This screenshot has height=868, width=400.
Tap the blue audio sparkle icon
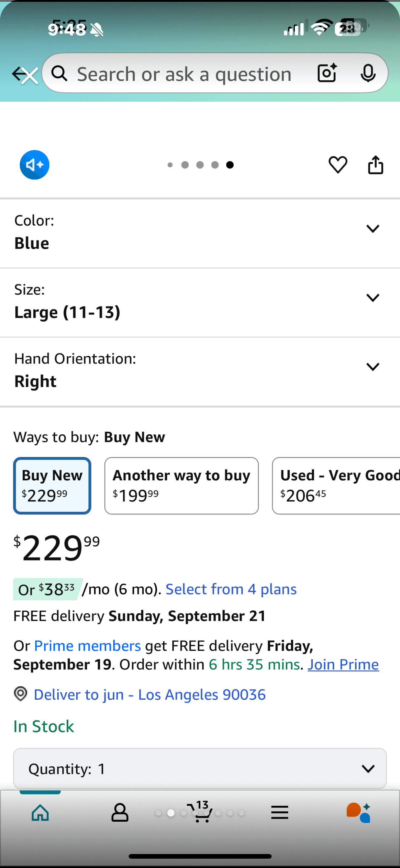coord(35,165)
